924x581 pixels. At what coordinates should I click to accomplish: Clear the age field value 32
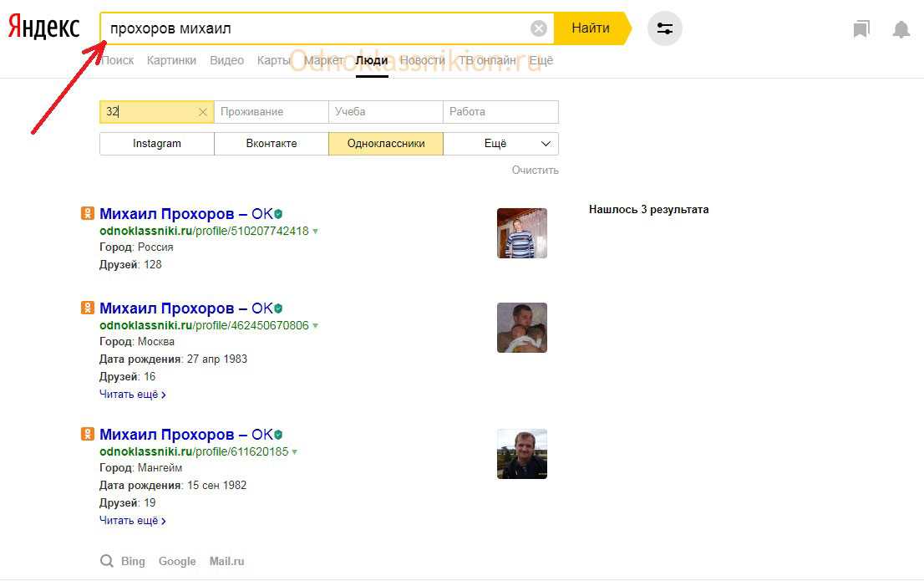pyautogui.click(x=203, y=112)
